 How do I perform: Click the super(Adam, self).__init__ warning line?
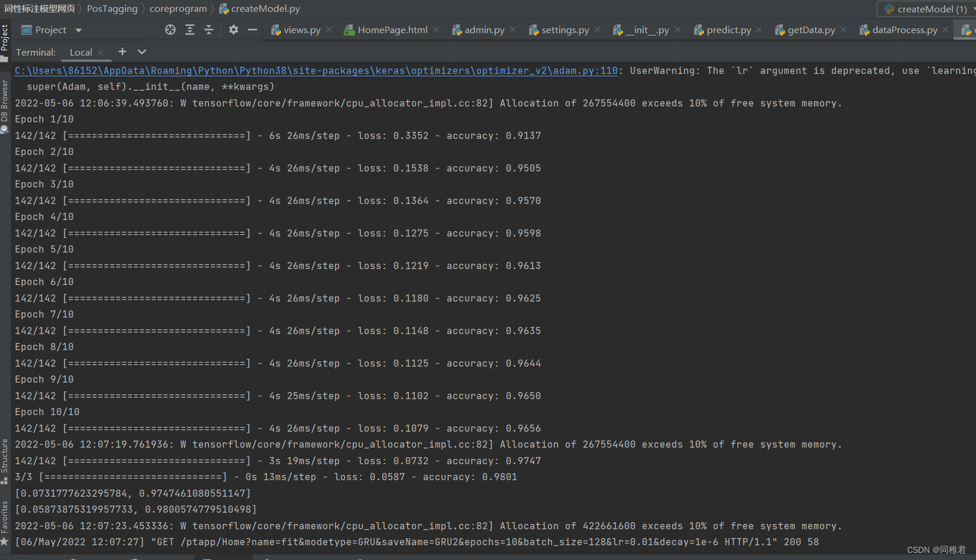[151, 86]
